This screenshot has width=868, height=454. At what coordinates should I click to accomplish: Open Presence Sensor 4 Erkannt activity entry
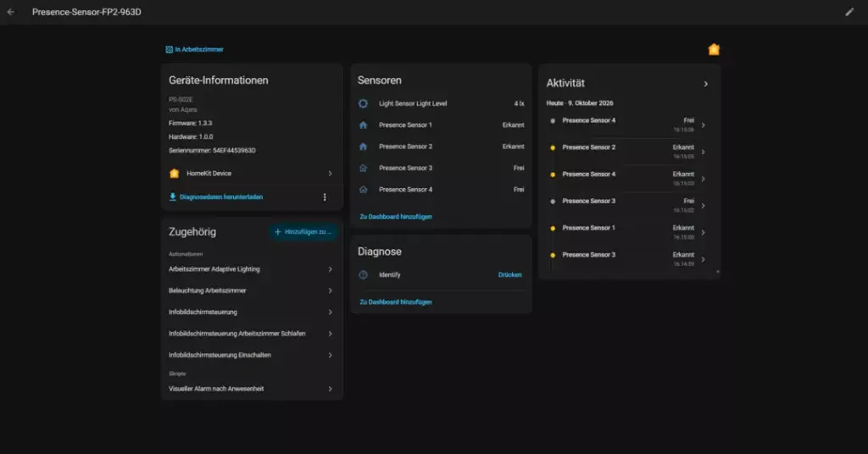(629, 179)
